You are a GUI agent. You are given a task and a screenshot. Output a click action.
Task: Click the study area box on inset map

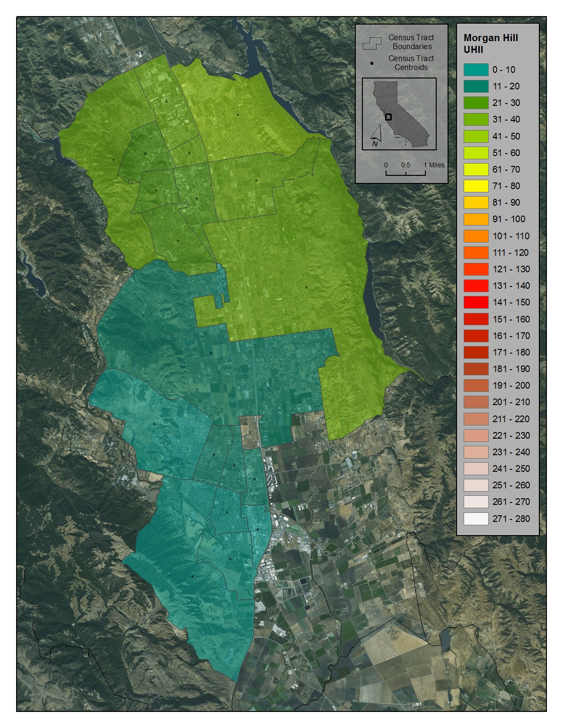click(388, 117)
